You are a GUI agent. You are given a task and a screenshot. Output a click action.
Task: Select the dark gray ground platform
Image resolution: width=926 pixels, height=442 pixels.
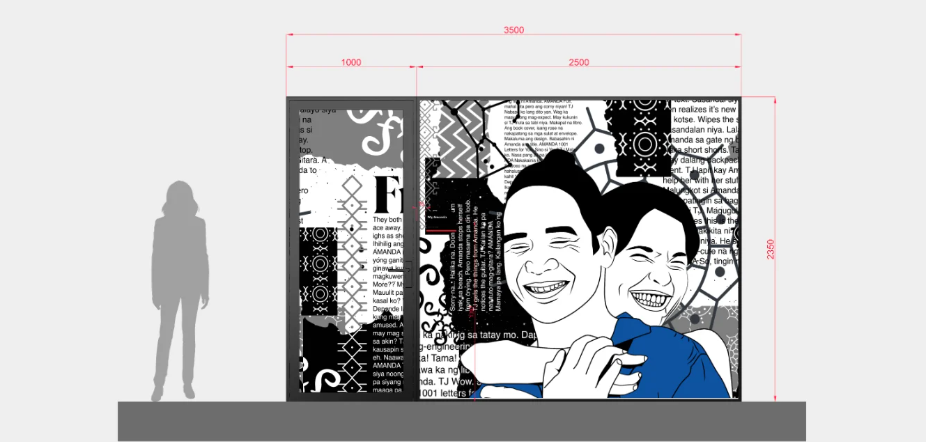click(x=462, y=421)
